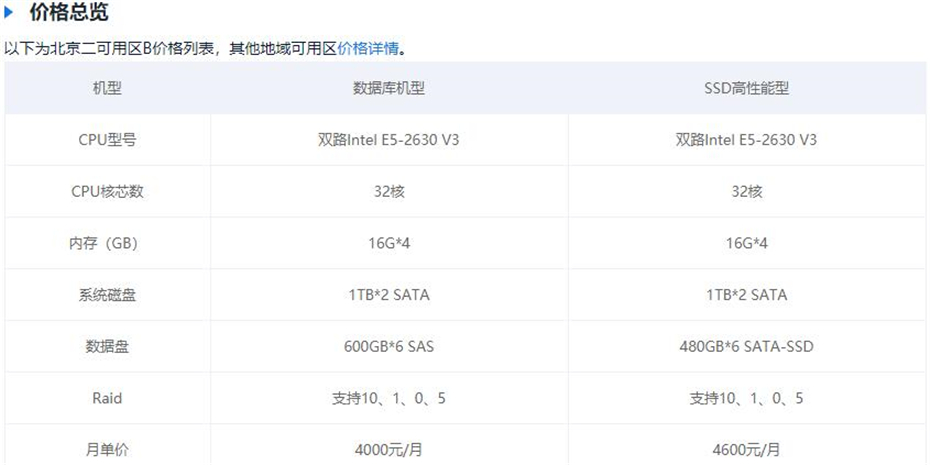Select 双路Intel E5-2630 V3 under 数据库机型

(389, 140)
